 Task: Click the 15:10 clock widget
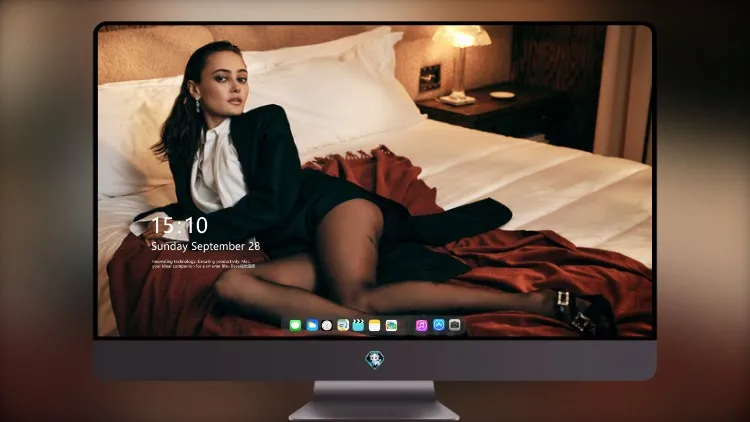pyautogui.click(x=180, y=225)
